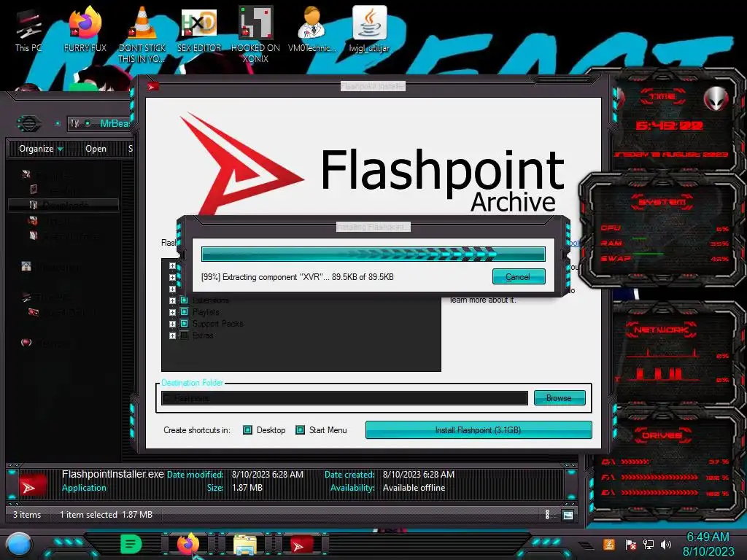Image resolution: width=747 pixels, height=560 pixels.
Task: Switch Explorer to details view icon
Action: click(547, 514)
